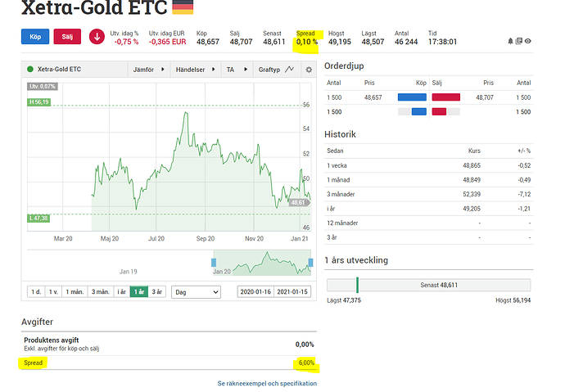The image size is (565, 392).
Task: Set a price alert with bell icon
Action: click(x=510, y=41)
